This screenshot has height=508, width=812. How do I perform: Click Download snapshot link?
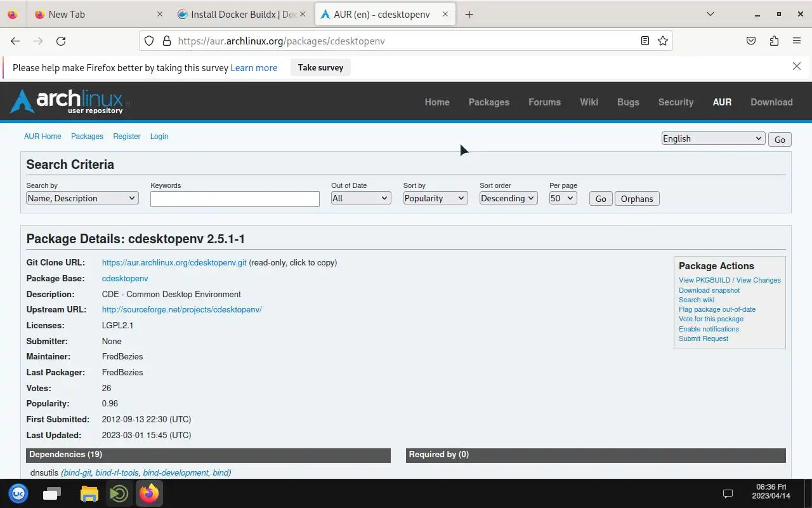point(709,290)
